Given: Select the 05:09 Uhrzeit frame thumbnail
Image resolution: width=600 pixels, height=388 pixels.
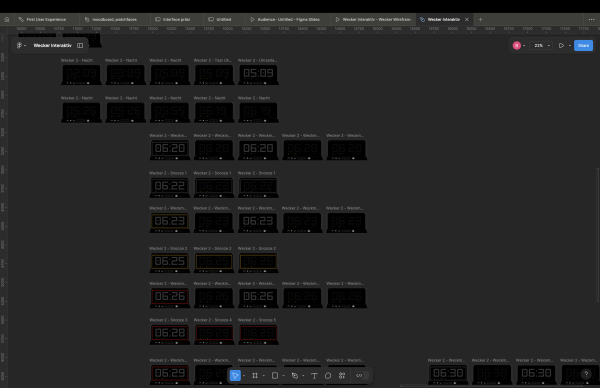Looking at the screenshot, I should click(x=258, y=75).
